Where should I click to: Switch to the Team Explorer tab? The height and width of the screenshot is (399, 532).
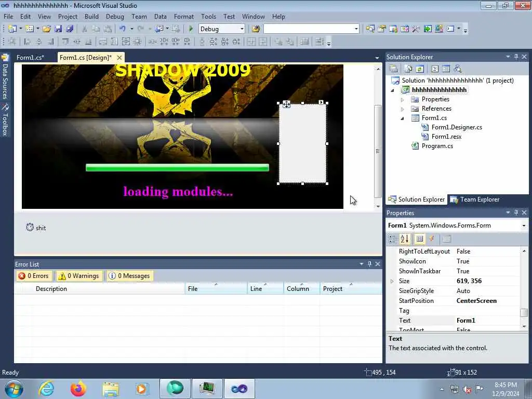coord(475,199)
